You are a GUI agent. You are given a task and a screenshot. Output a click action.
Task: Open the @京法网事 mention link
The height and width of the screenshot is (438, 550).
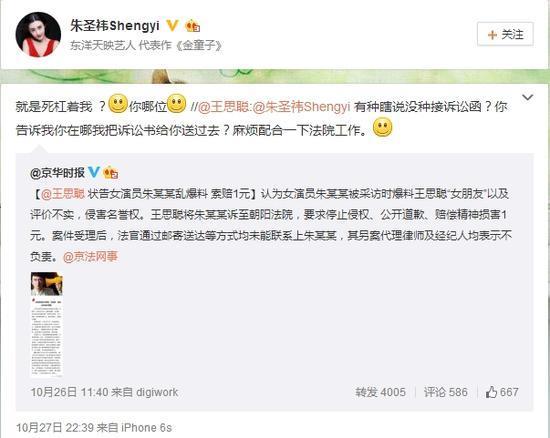[x=90, y=257]
